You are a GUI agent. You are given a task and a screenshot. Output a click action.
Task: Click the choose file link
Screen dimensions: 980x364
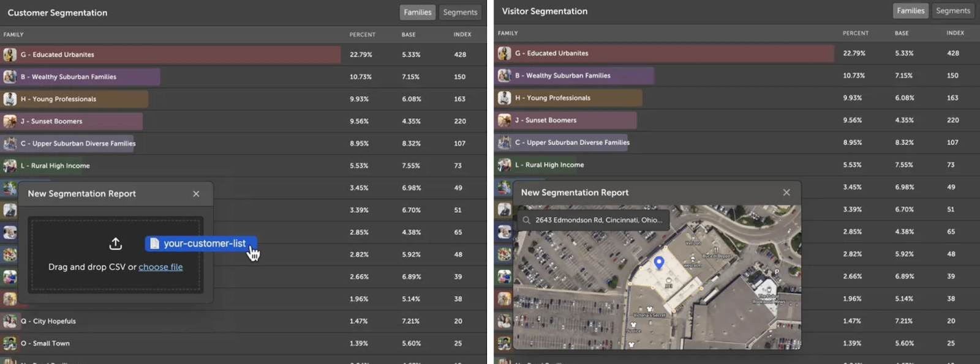pyautogui.click(x=160, y=267)
